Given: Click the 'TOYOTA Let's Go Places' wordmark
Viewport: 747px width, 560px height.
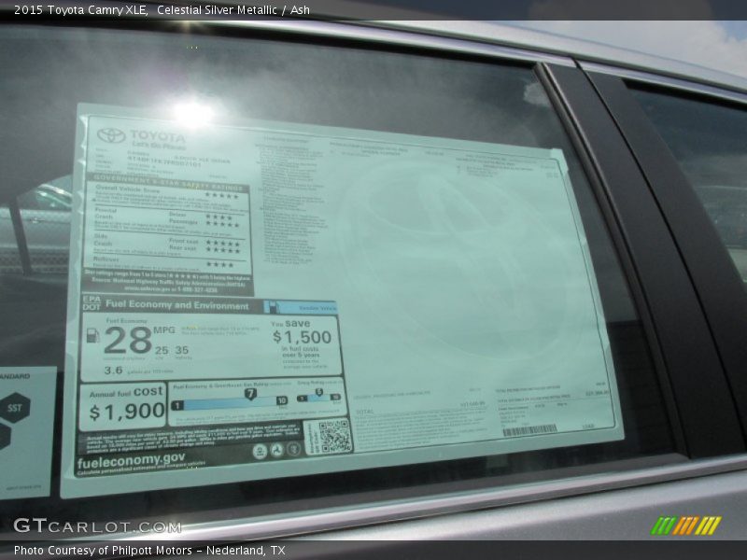Looking at the screenshot, I should tap(158, 140).
